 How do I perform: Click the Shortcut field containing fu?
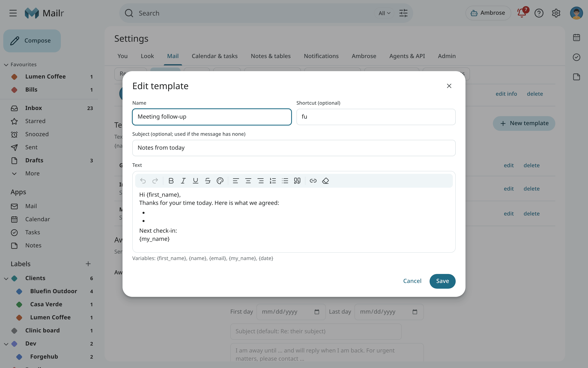pos(376,117)
